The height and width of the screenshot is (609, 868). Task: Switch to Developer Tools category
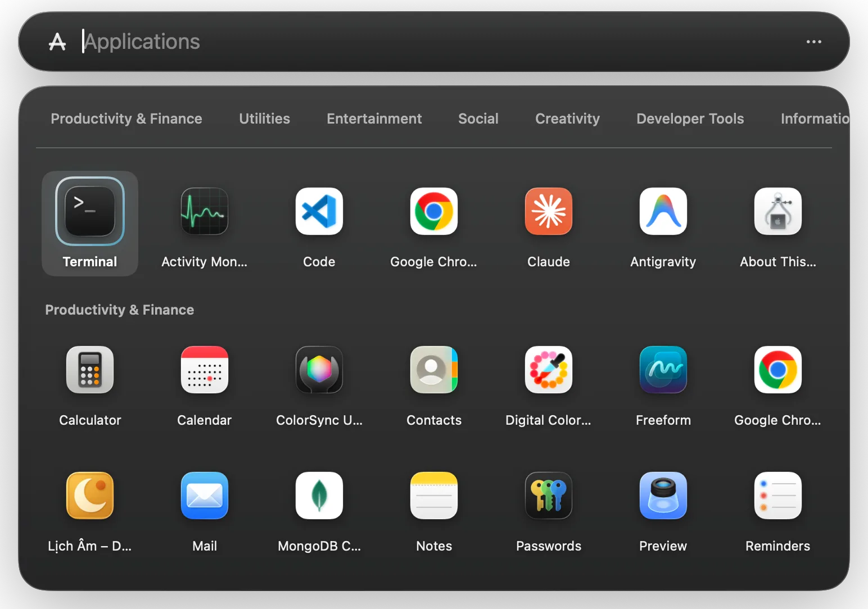coord(690,119)
